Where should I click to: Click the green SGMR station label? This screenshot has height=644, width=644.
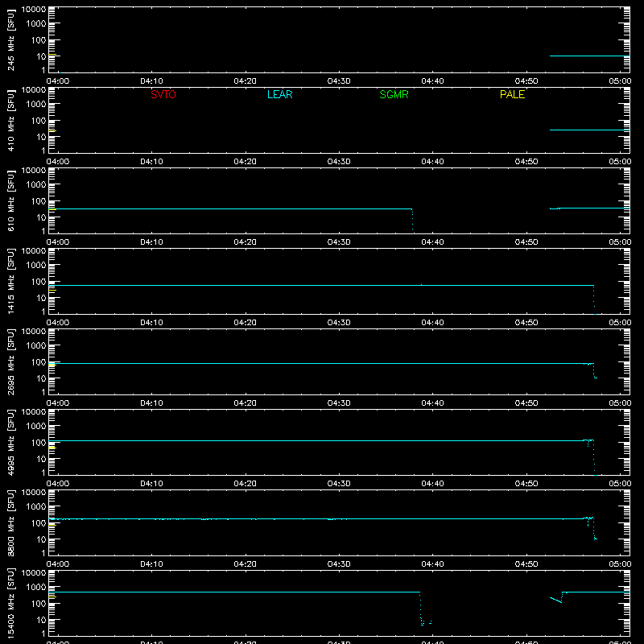tap(394, 94)
